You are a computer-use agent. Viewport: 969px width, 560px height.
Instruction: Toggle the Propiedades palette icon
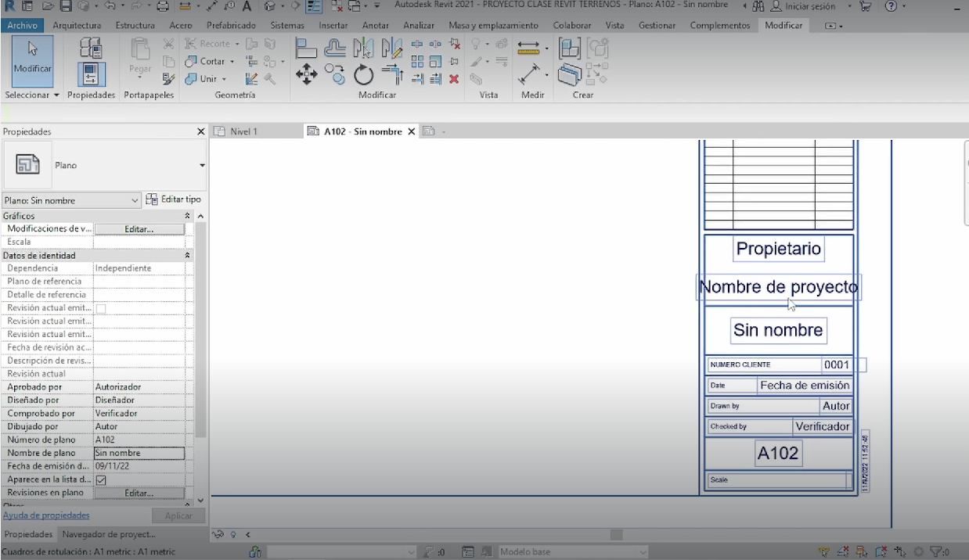tap(91, 74)
